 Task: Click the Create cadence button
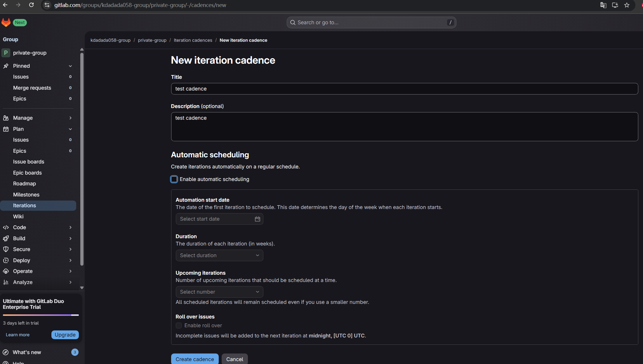(x=194, y=359)
